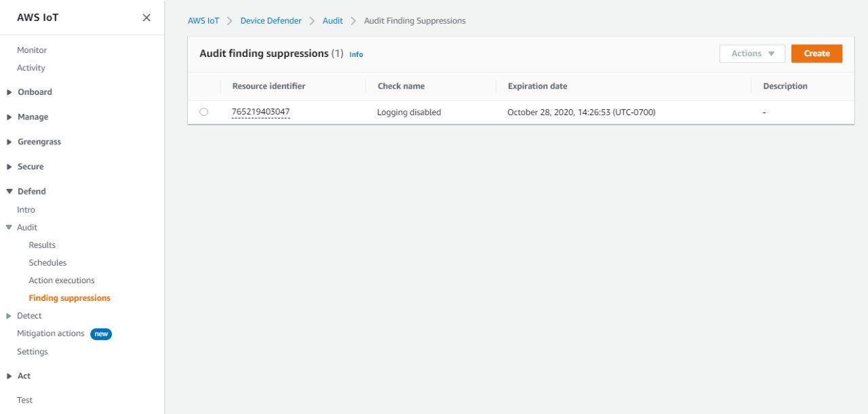Select the Logging disabled suppression row
This screenshot has width=868, height=414.
coord(204,111)
